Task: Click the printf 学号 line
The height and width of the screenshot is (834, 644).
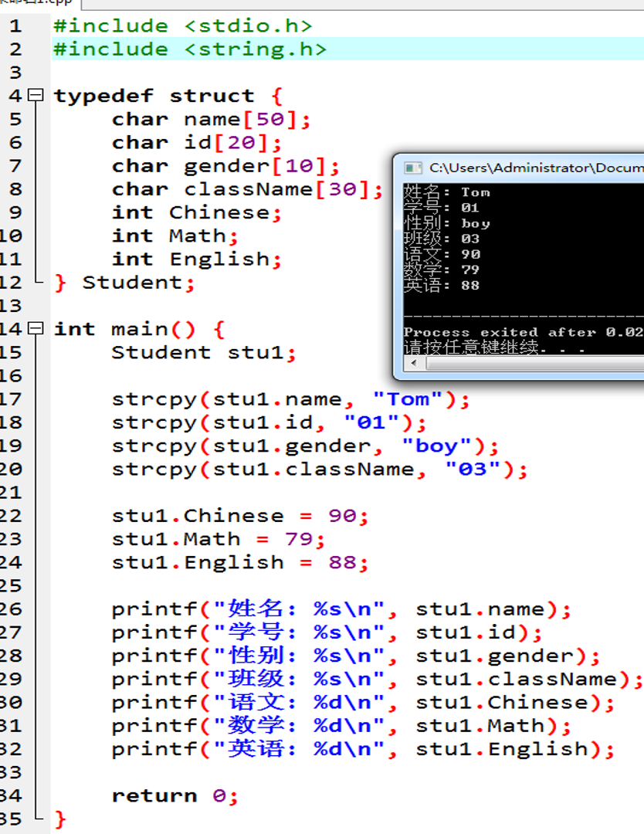Action: pyautogui.click(x=327, y=632)
